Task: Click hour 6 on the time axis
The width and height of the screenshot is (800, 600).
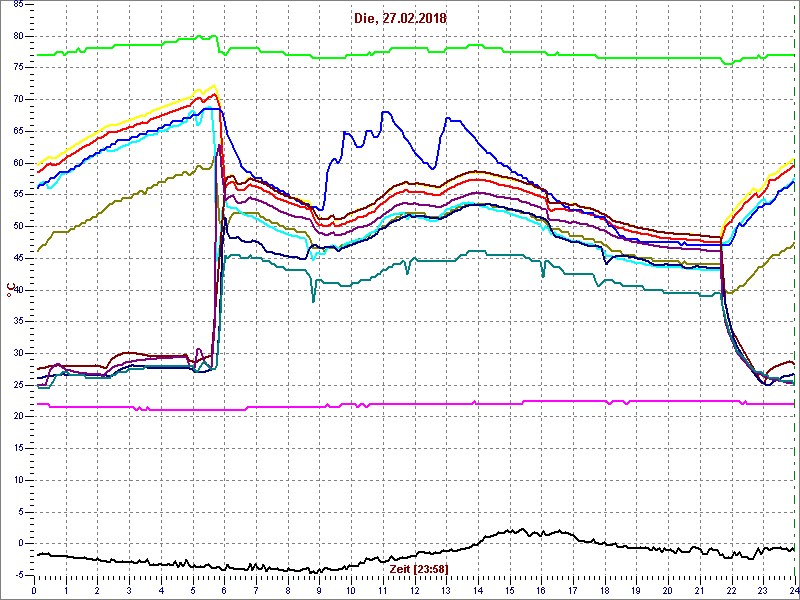Action: tap(224, 590)
